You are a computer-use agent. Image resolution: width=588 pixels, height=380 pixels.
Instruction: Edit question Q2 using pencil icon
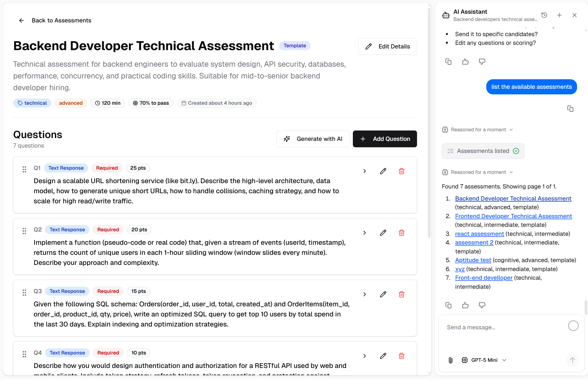[383, 233]
